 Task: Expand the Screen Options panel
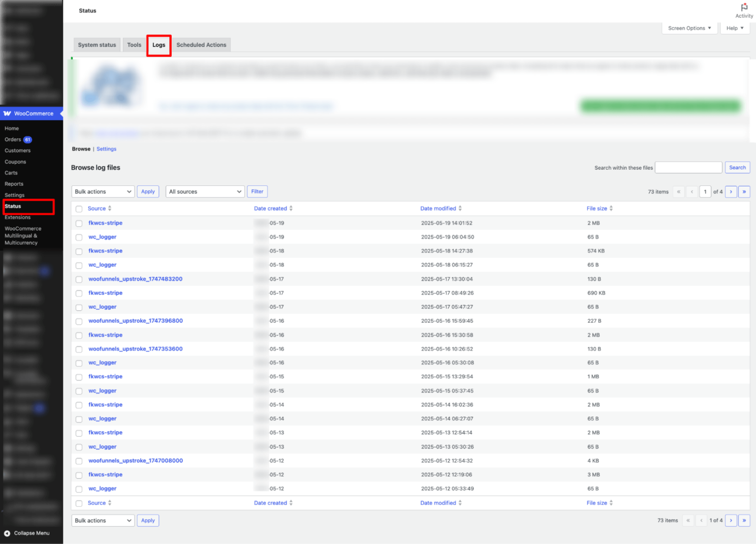pyautogui.click(x=689, y=28)
